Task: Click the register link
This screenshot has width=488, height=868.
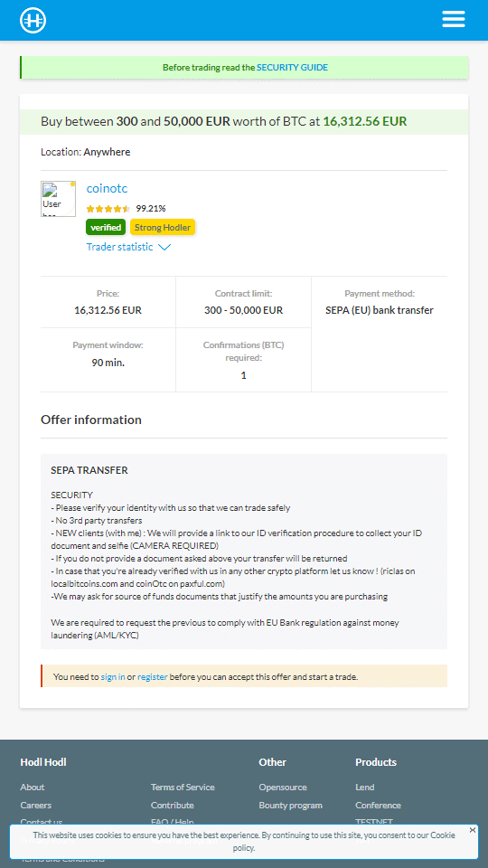Action: coord(153,676)
